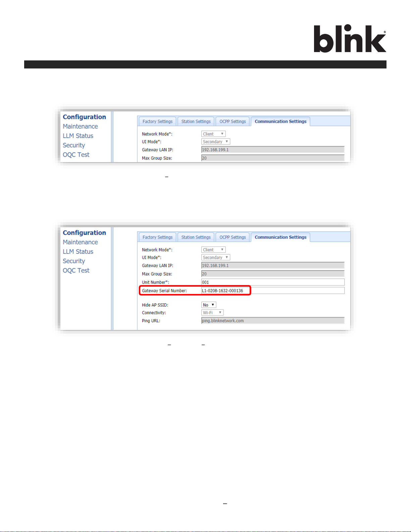This screenshot has width=411, height=532.
Task: Open UI Mode dropdown in upper screenshot
Action: 216,142
